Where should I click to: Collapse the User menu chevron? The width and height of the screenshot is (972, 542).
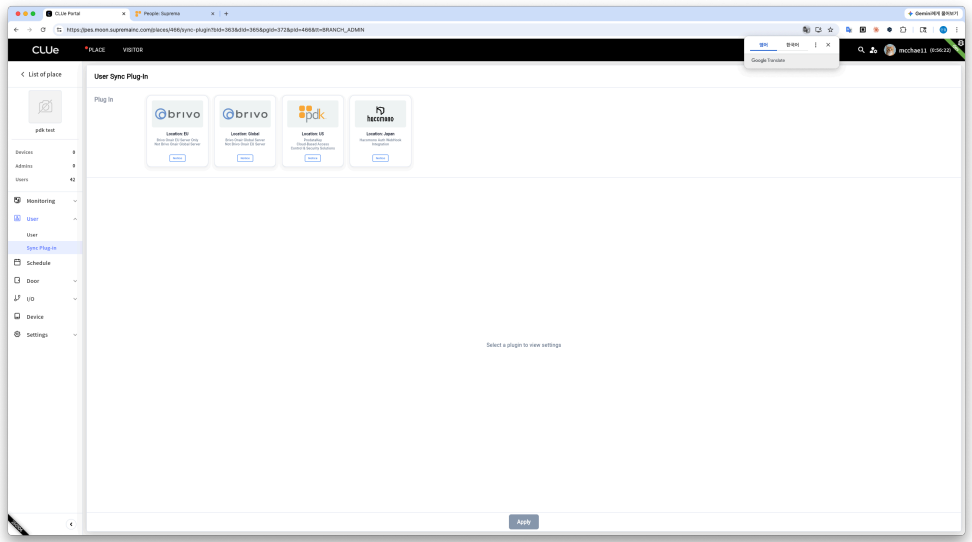pyautogui.click(x=75, y=219)
